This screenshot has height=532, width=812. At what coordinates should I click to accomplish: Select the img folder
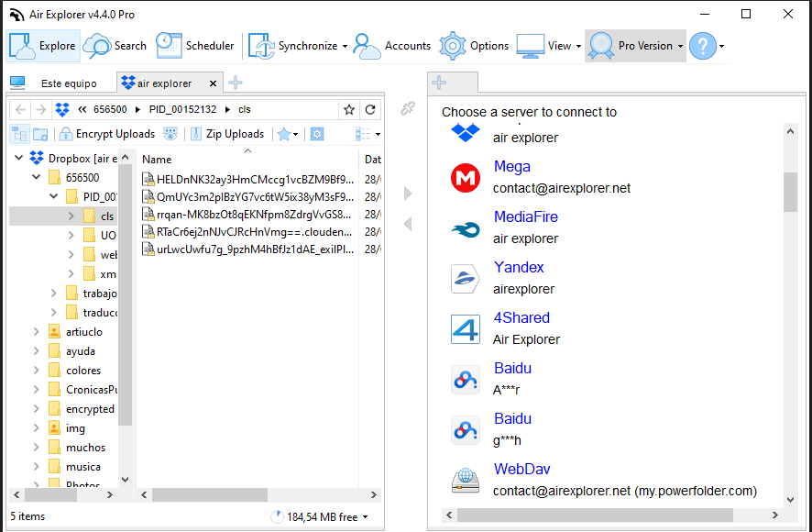[75, 428]
